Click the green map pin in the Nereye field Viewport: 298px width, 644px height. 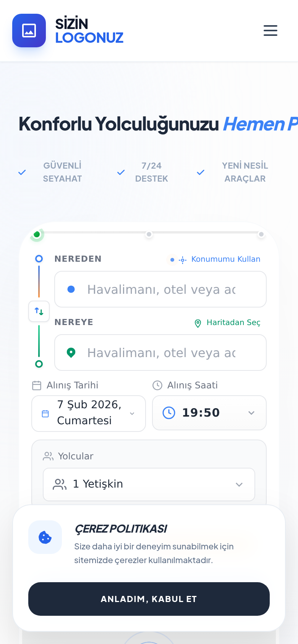tap(71, 353)
